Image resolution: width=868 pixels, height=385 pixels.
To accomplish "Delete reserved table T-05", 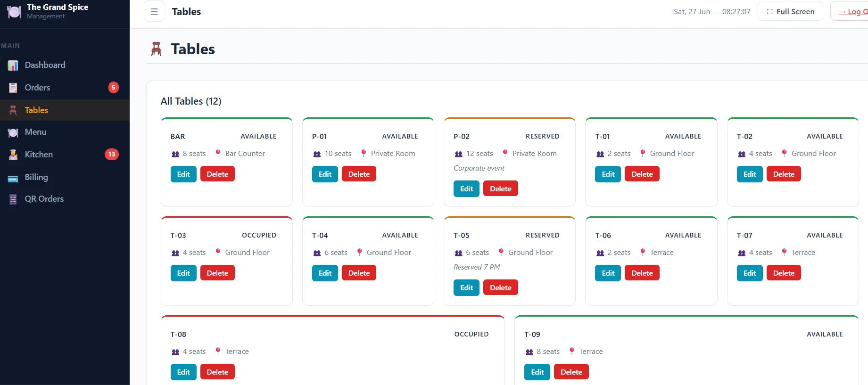I will (x=500, y=287).
